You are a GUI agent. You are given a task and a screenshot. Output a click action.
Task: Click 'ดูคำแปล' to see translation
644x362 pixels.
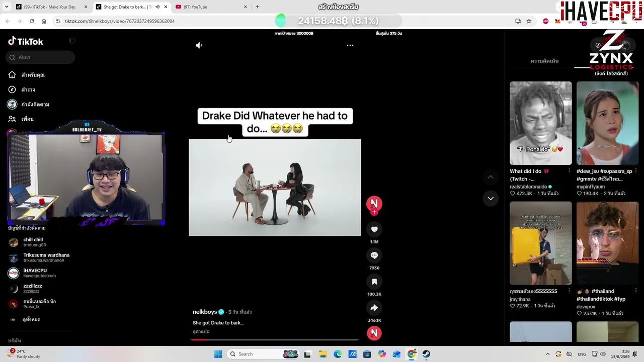point(201,332)
